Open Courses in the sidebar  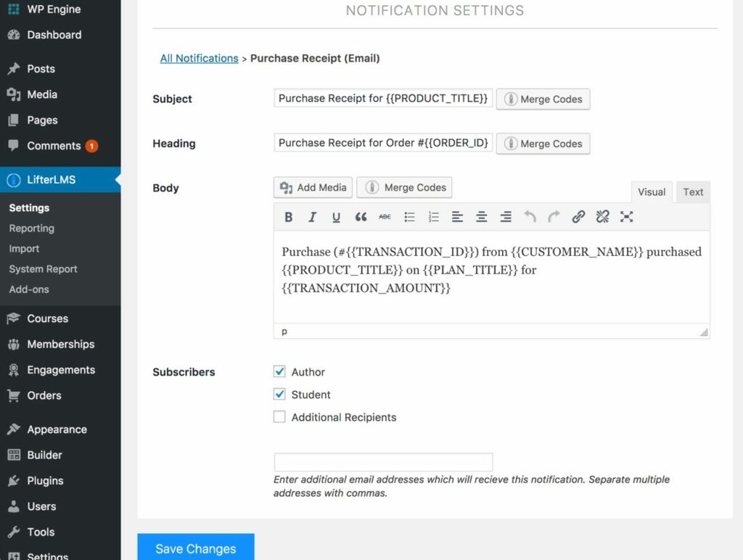pos(60,318)
